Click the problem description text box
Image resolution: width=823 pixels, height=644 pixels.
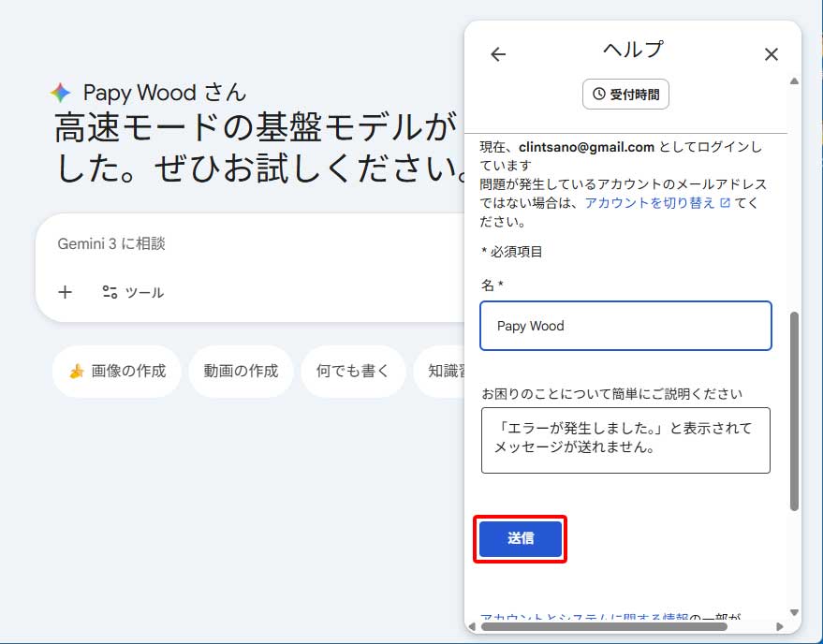coord(625,440)
